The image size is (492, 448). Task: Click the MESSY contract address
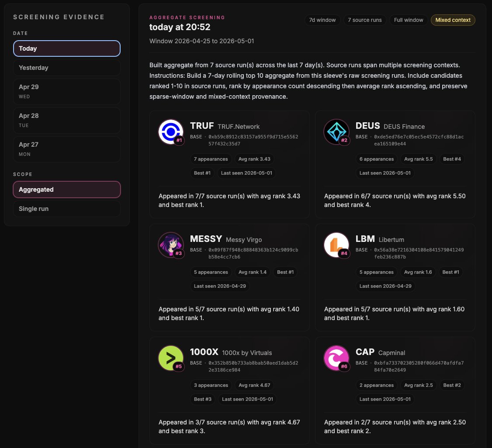[253, 253]
